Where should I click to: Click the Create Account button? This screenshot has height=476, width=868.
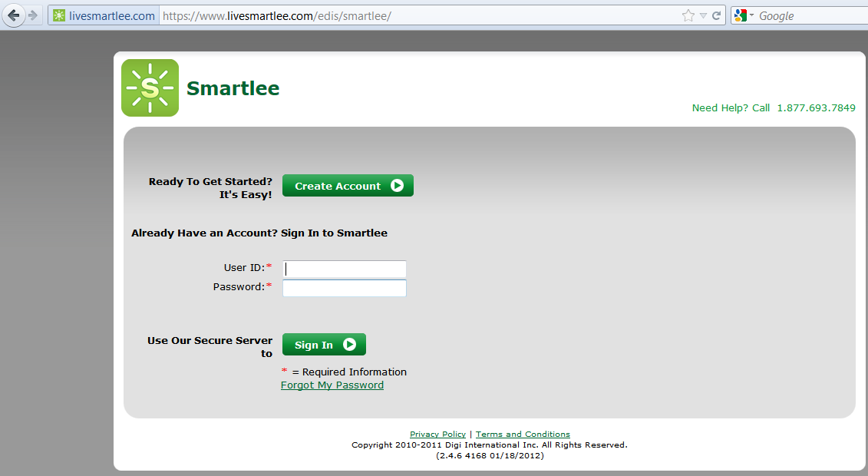tap(348, 186)
